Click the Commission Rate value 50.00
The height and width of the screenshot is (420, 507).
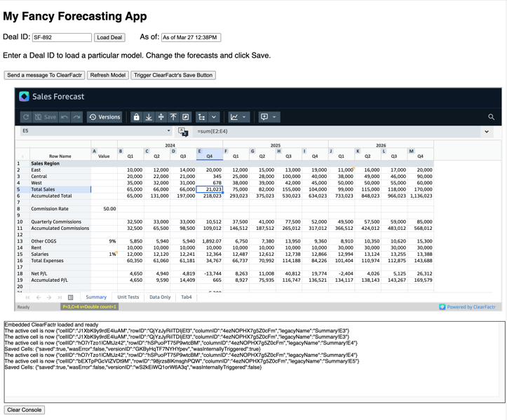[104, 209]
